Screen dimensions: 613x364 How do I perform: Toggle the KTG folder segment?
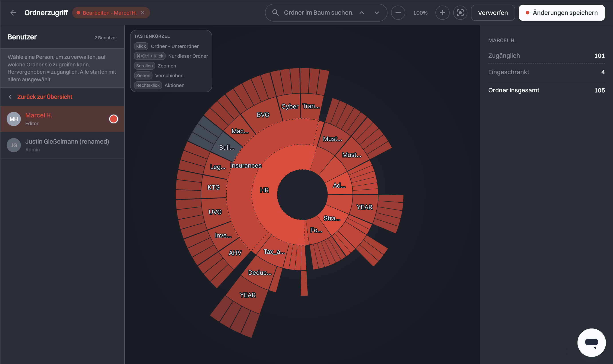[214, 187]
